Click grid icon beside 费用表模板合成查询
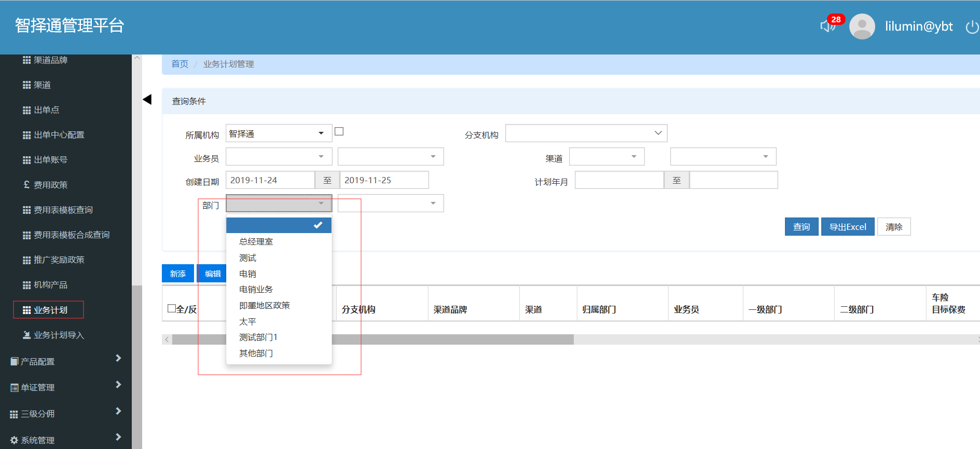980x449 pixels. [x=26, y=235]
